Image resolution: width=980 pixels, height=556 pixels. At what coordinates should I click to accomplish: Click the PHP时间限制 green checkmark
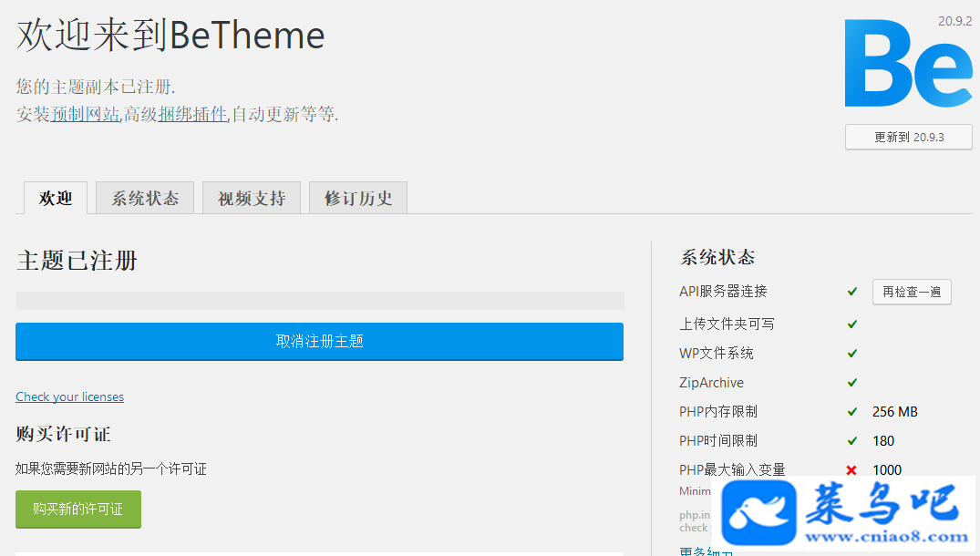point(851,441)
